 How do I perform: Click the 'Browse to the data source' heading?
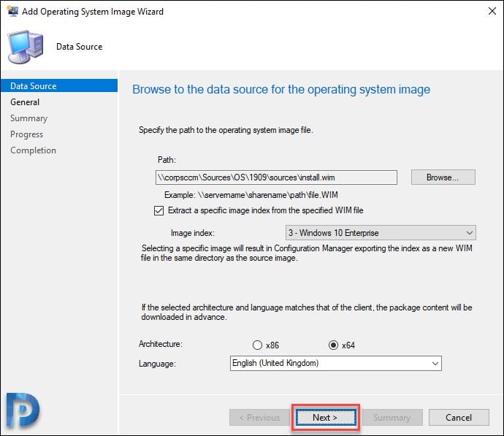281,89
